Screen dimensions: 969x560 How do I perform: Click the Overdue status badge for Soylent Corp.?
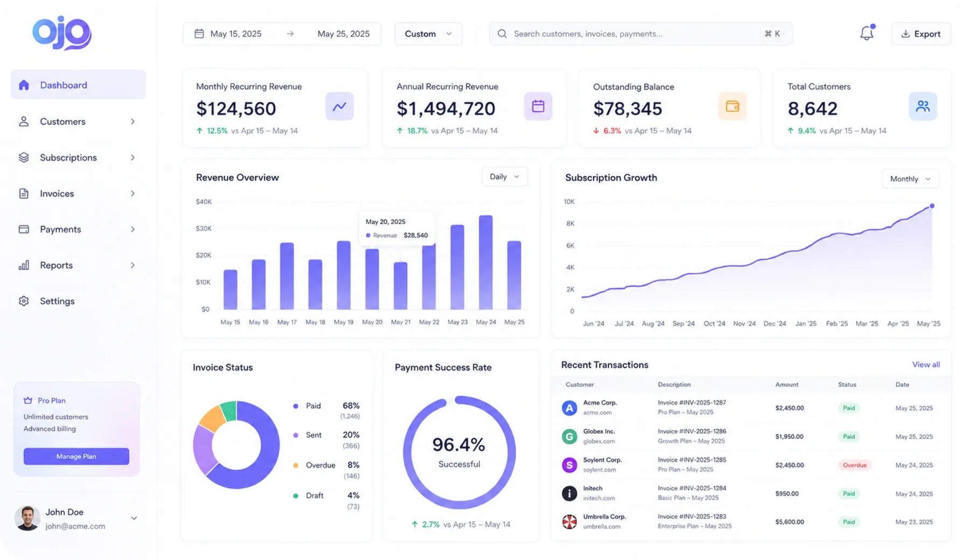[854, 465]
